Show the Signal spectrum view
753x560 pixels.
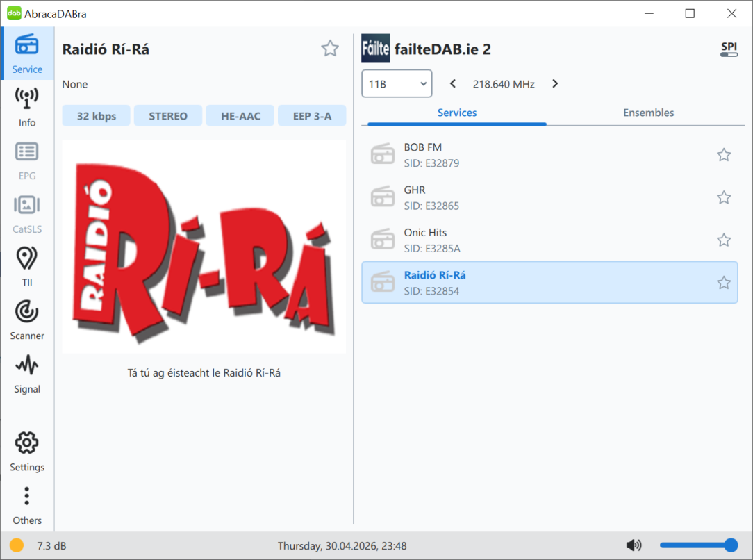(x=27, y=373)
